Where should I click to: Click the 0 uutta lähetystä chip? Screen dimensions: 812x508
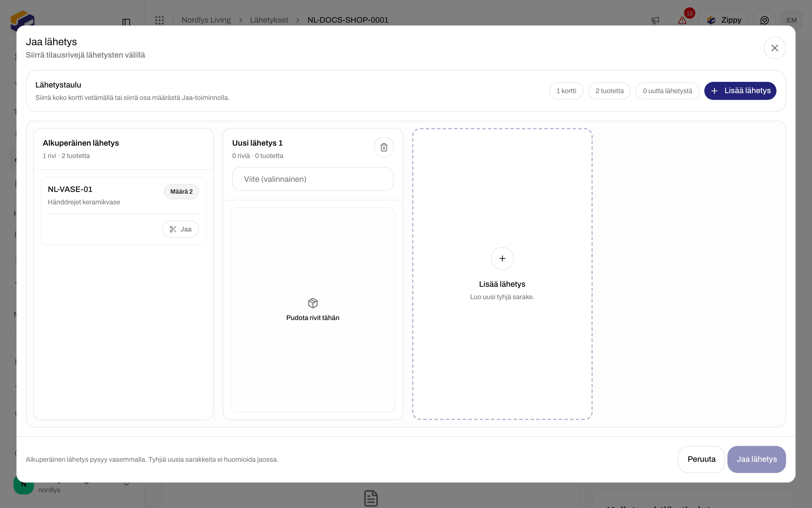click(667, 91)
